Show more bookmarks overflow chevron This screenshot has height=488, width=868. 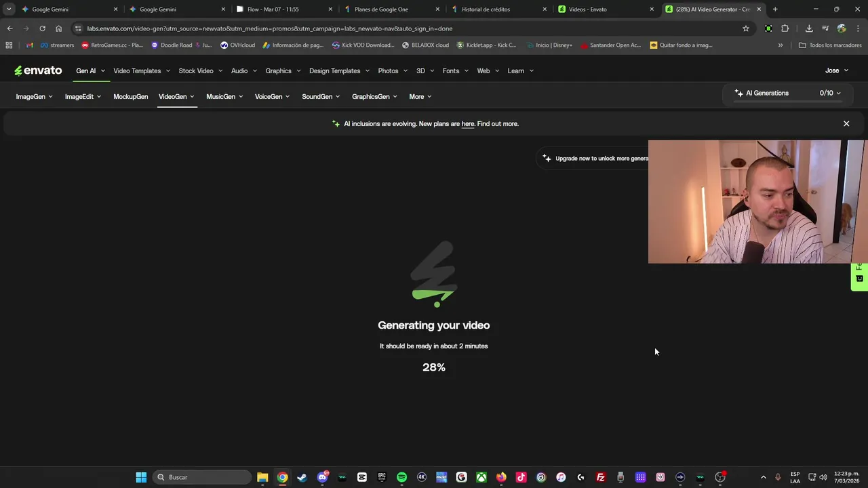point(781,45)
